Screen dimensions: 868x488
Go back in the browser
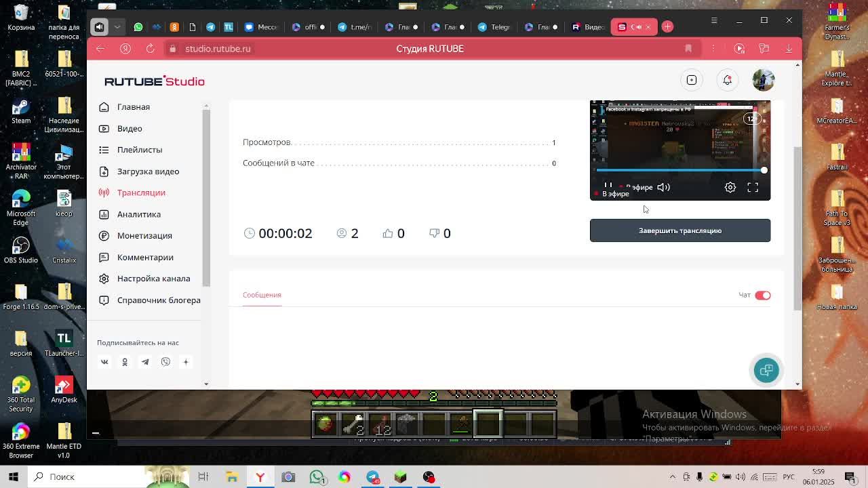point(100,49)
